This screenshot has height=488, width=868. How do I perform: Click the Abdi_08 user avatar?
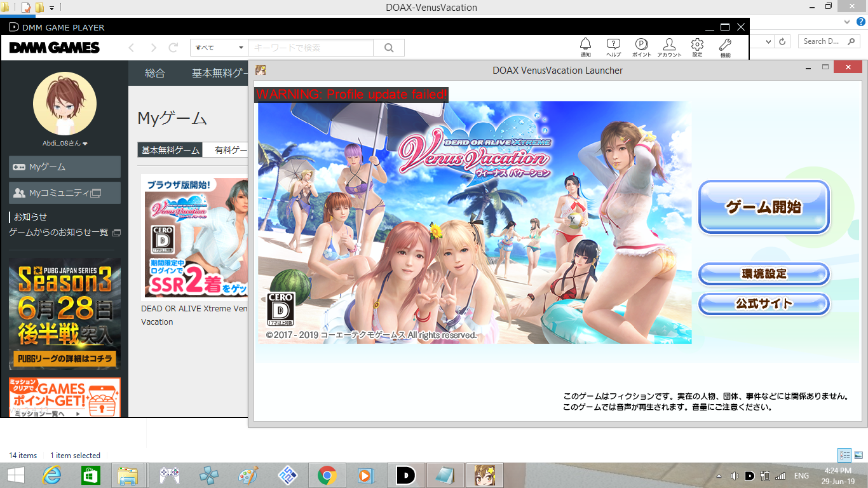click(65, 103)
